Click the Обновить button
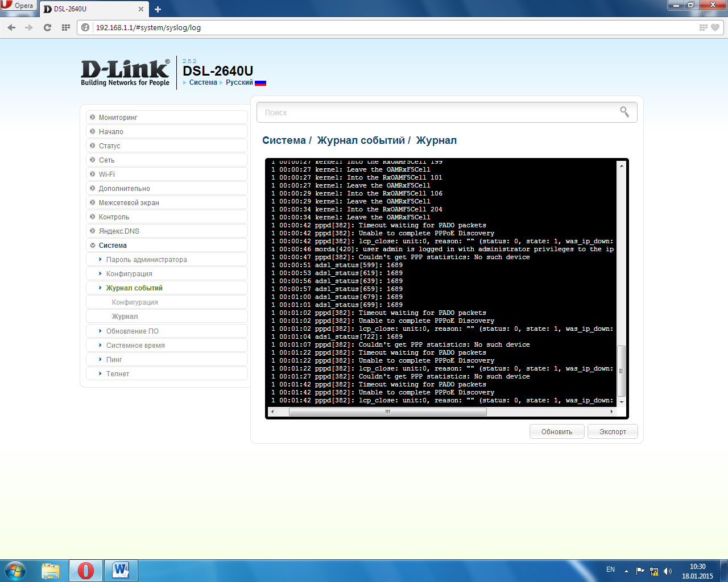 tap(556, 432)
